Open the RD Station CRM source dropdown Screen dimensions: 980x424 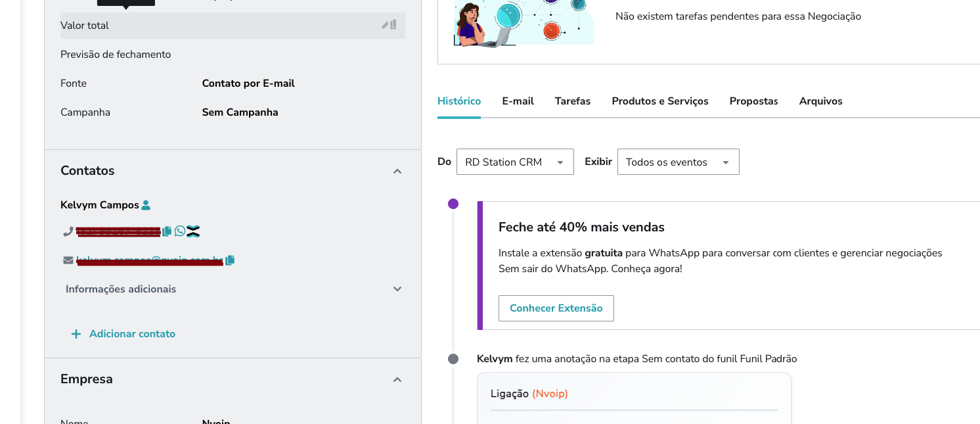pyautogui.click(x=515, y=162)
